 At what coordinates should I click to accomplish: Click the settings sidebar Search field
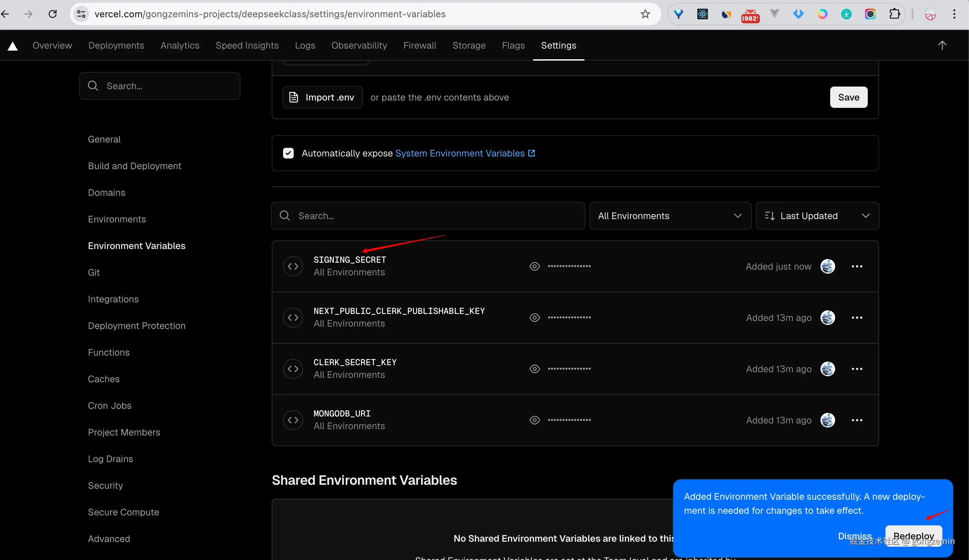point(160,86)
